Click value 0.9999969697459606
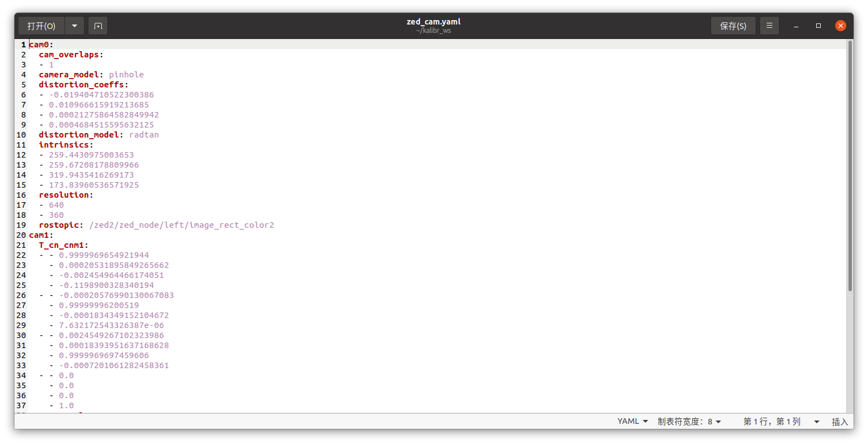Viewport: 868px width, 445px height. [x=104, y=355]
